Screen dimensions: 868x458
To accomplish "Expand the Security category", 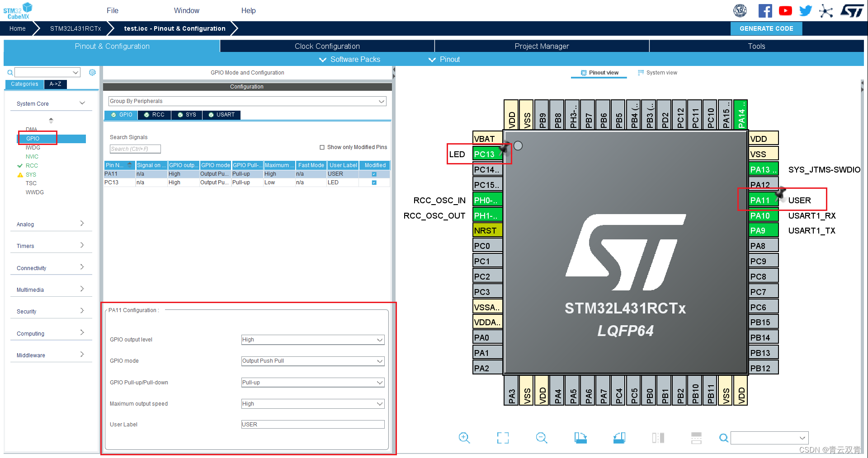I will tap(51, 311).
